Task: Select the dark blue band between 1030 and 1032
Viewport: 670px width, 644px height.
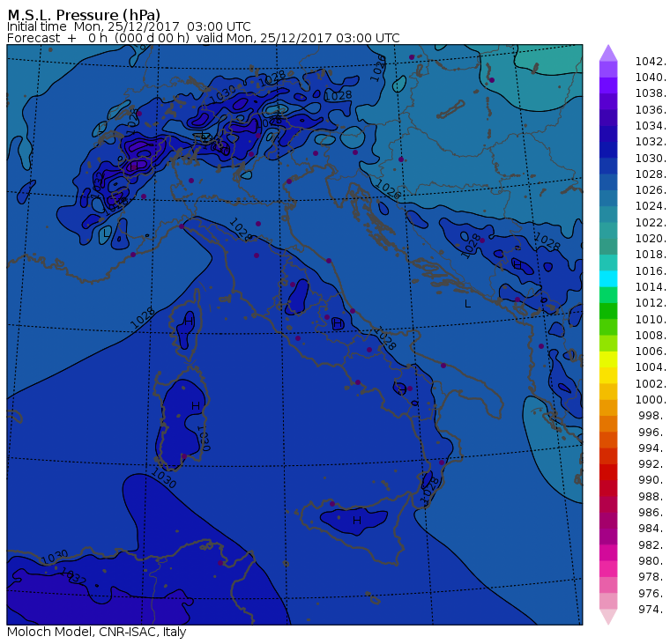Action: pos(608,150)
